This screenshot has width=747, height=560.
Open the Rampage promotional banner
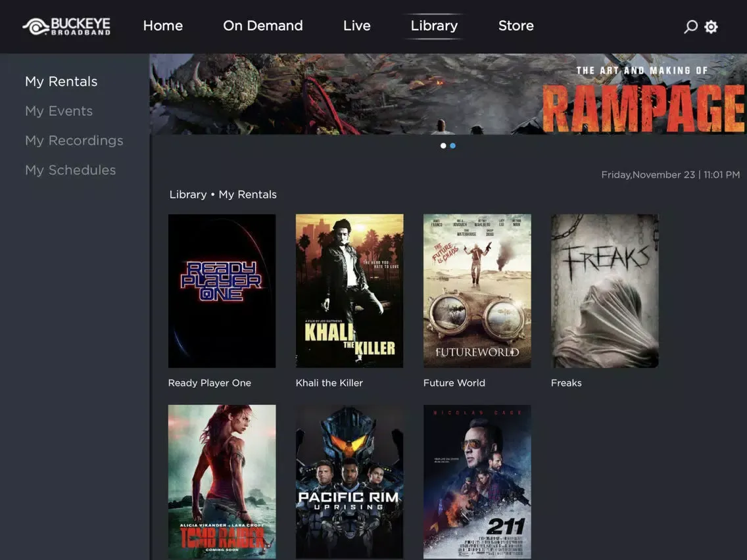[x=448, y=94]
